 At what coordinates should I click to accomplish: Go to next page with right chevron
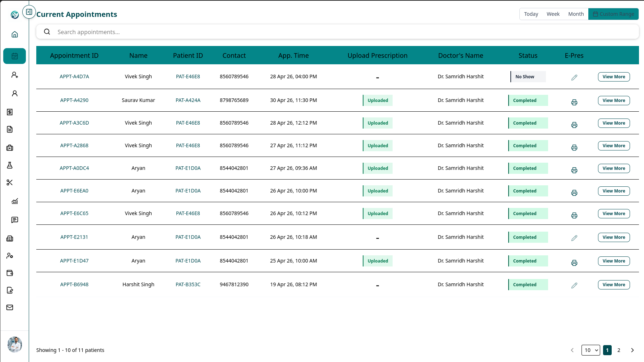[x=633, y=350]
